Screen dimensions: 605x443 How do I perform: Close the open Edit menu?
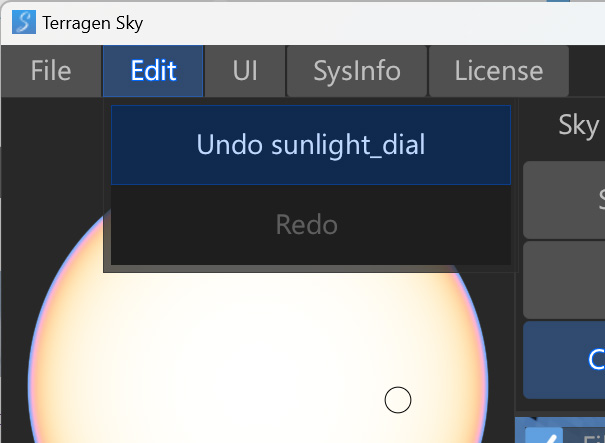[153, 71]
